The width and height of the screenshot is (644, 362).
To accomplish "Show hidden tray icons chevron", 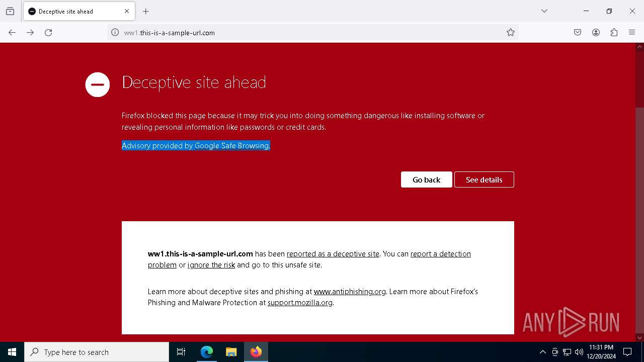I will click(x=542, y=352).
